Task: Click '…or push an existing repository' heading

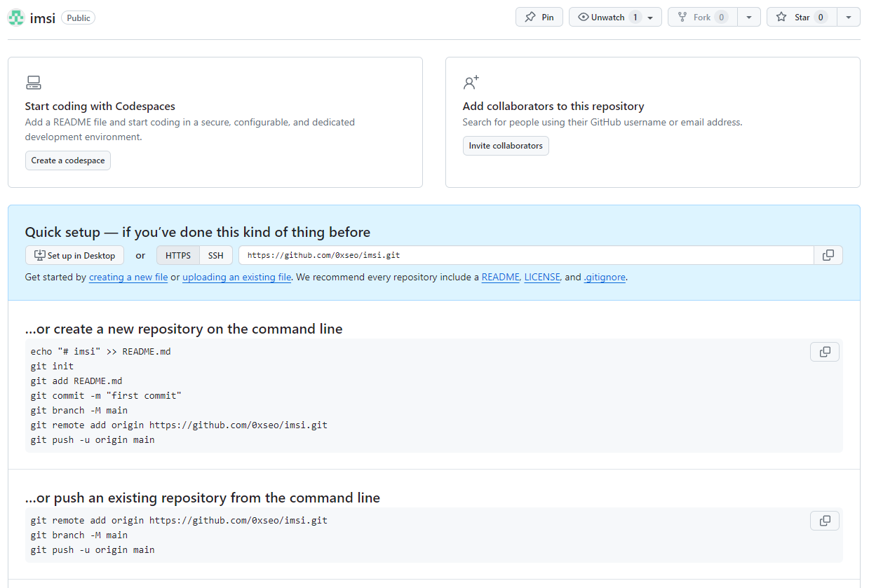Action: pos(203,498)
